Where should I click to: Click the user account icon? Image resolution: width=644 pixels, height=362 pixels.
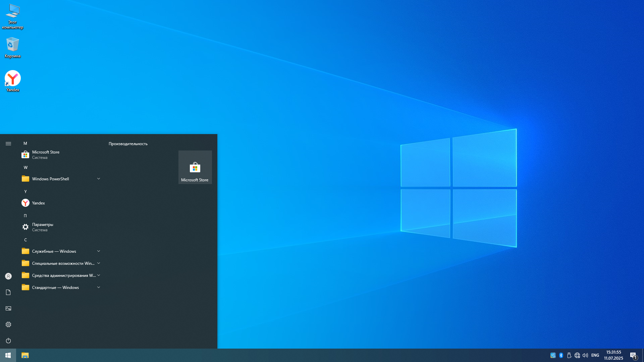tap(8, 276)
